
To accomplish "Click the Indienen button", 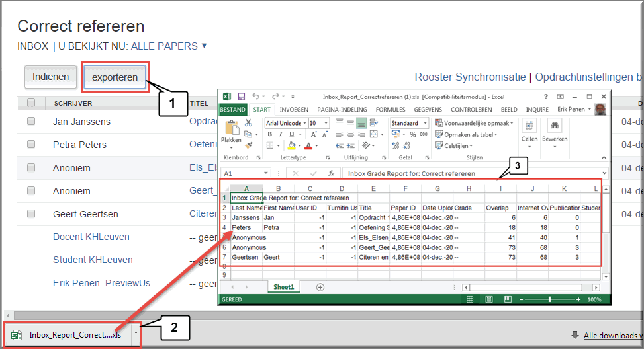I will (x=50, y=77).
